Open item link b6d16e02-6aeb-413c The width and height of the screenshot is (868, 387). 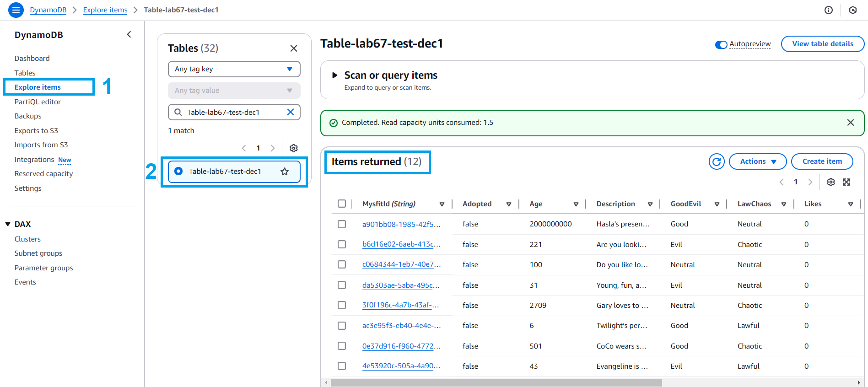pos(401,244)
